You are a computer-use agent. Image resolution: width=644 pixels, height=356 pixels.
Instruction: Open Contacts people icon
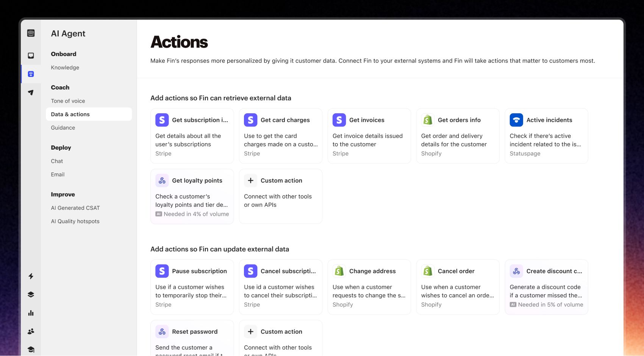31,331
